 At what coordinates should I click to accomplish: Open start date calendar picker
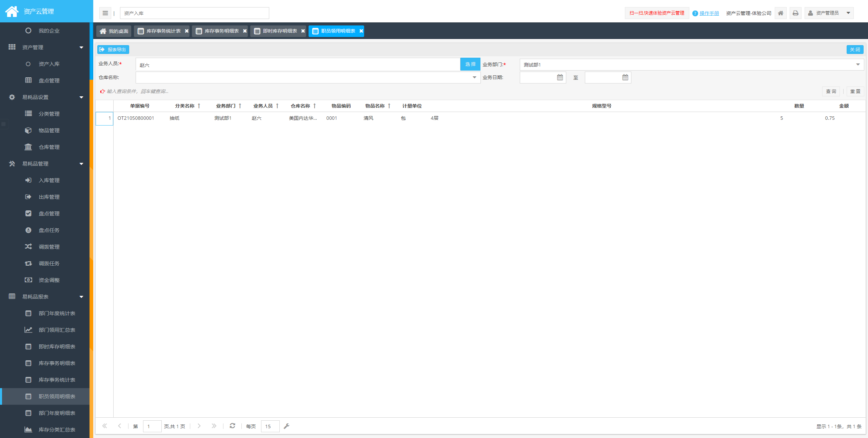[560, 77]
